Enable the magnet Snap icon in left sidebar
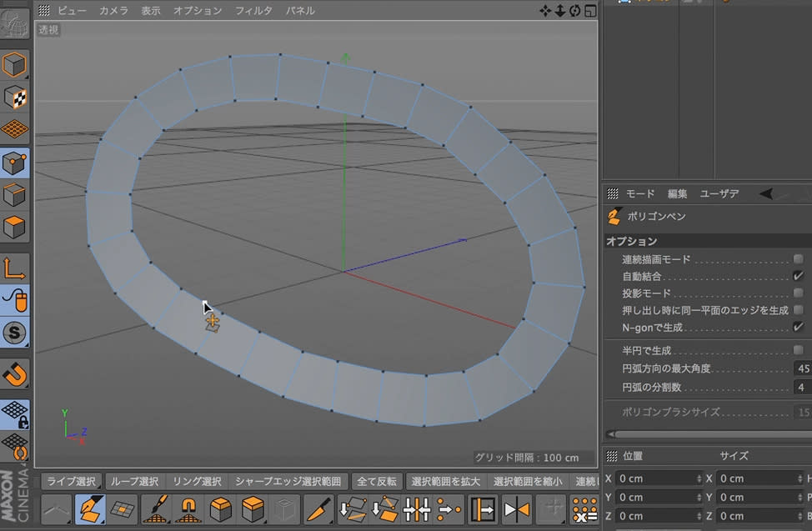Viewport: 812px width, 531px height. coord(16,373)
